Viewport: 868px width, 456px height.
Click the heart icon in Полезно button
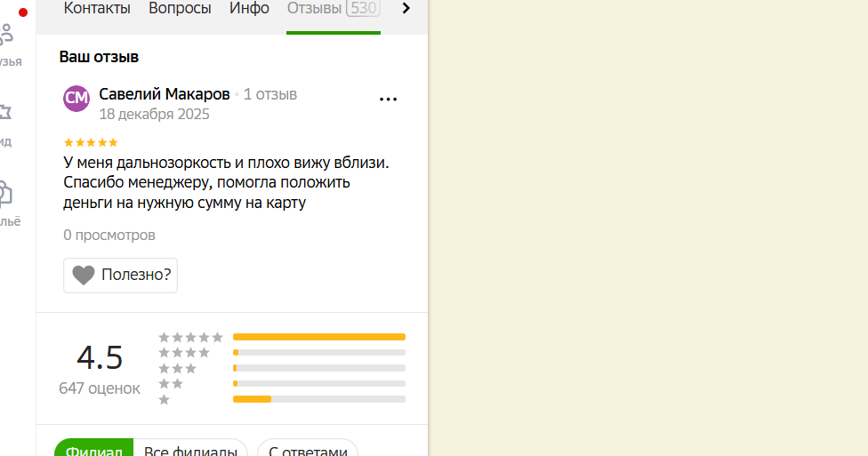coord(84,275)
